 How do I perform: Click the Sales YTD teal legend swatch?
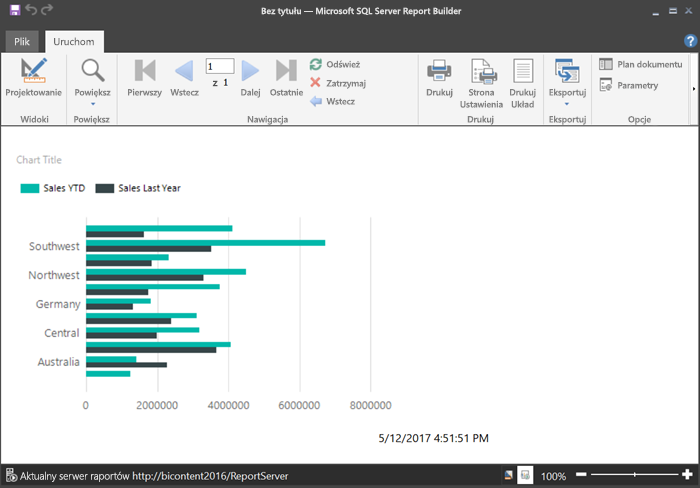(x=30, y=188)
